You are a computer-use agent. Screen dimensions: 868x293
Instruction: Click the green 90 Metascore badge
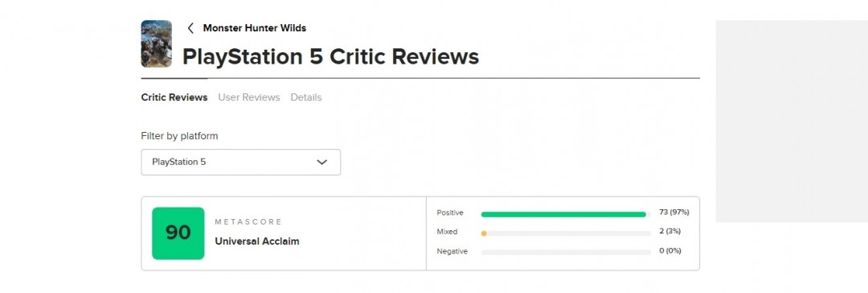point(178,233)
